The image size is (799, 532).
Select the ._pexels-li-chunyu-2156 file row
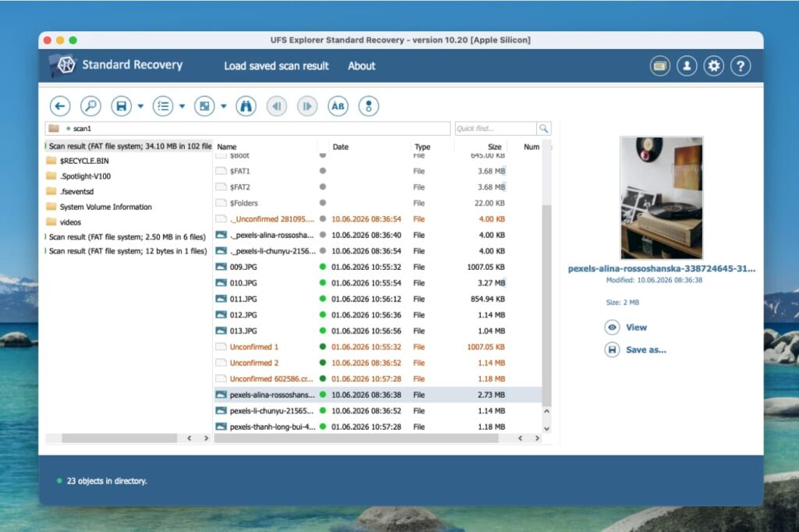coord(378,250)
